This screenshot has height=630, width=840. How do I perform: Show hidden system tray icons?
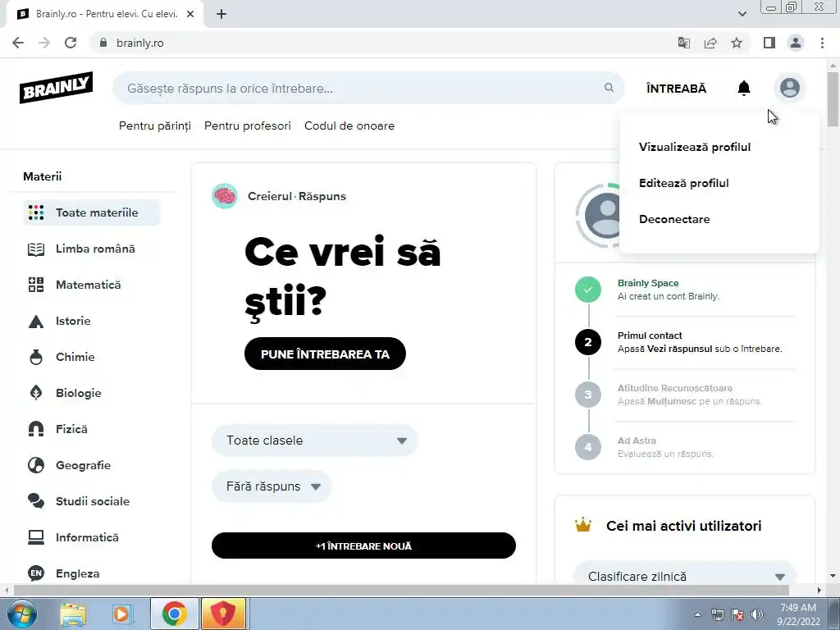[697, 614]
